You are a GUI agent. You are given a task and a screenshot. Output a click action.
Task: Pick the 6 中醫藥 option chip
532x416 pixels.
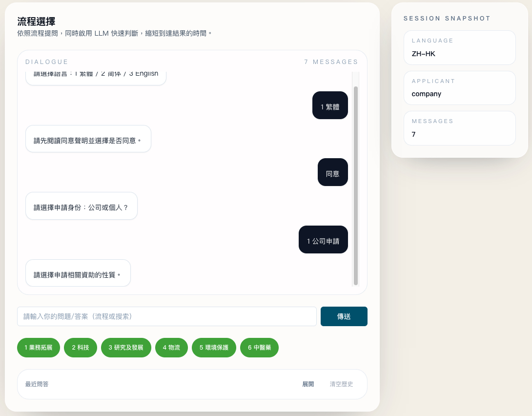(x=259, y=348)
